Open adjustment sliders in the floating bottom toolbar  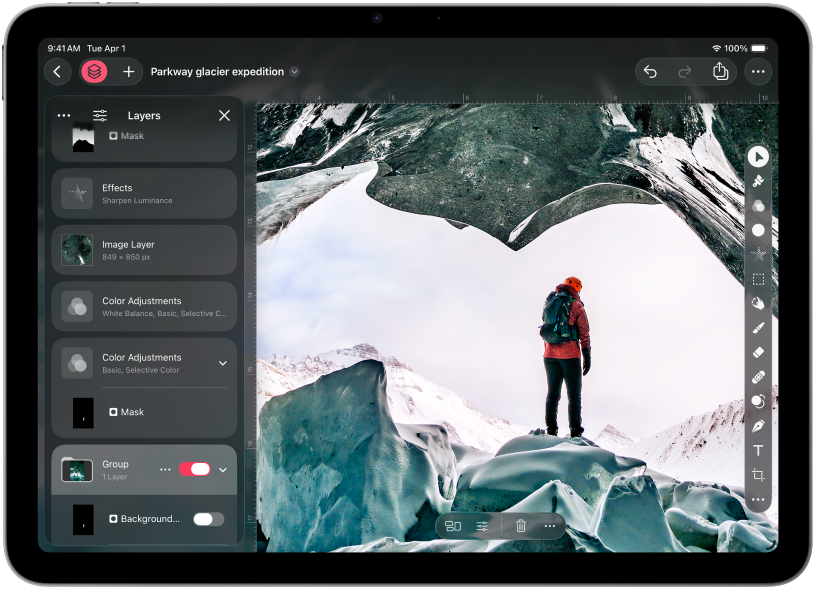(x=484, y=525)
